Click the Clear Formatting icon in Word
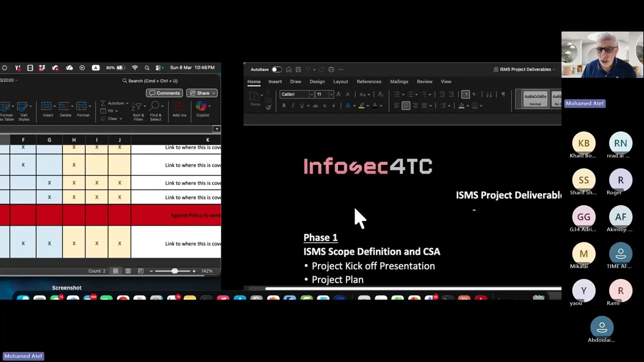Image resolution: width=644 pixels, height=362 pixels. click(x=381, y=95)
